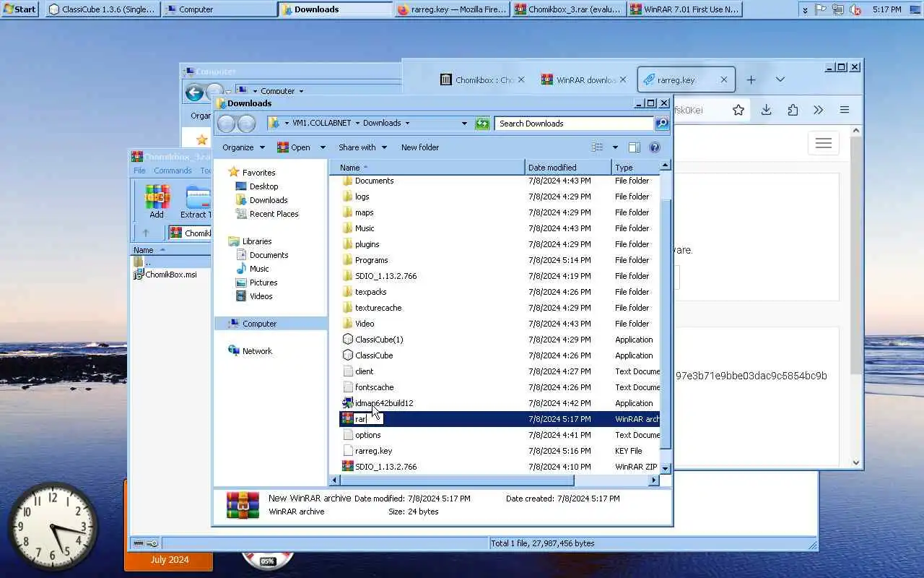This screenshot has height=578, width=924.
Task: Click the Add icon in WinRAR toolbar
Action: [x=157, y=202]
